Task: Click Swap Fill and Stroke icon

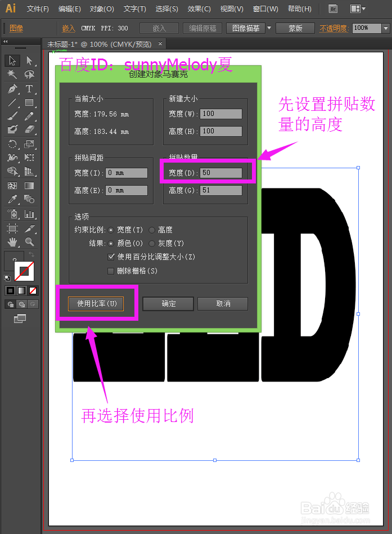Action: pos(31,254)
